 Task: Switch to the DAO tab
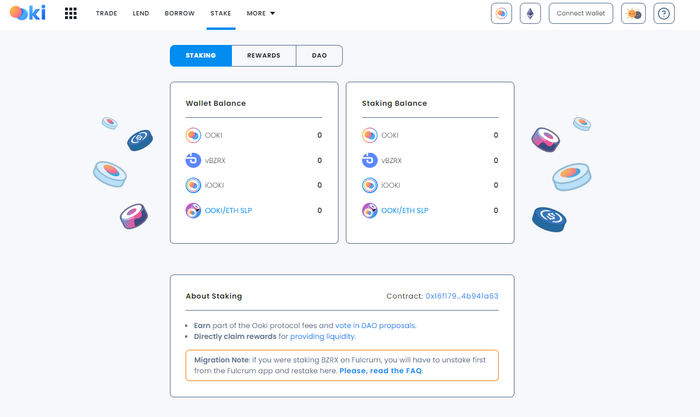[319, 56]
